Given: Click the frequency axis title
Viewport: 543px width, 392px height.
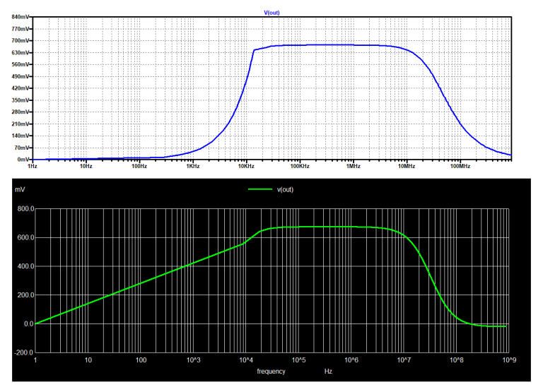Looking at the screenshot, I should click(271, 371).
